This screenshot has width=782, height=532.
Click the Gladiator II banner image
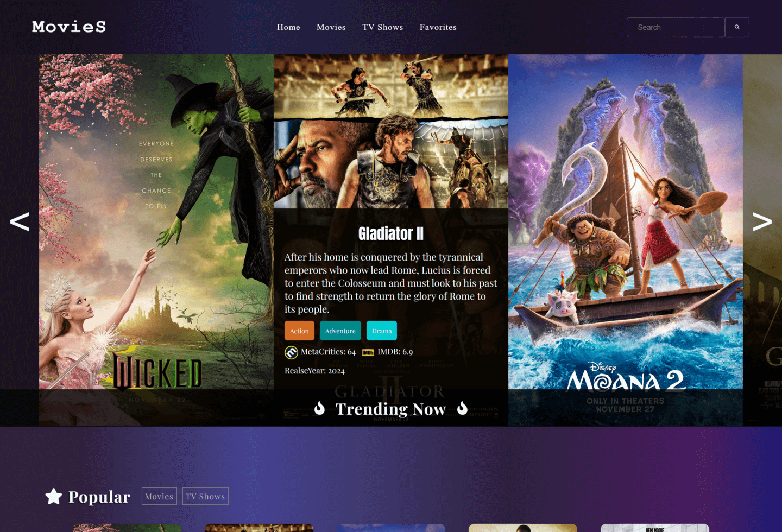click(391, 131)
